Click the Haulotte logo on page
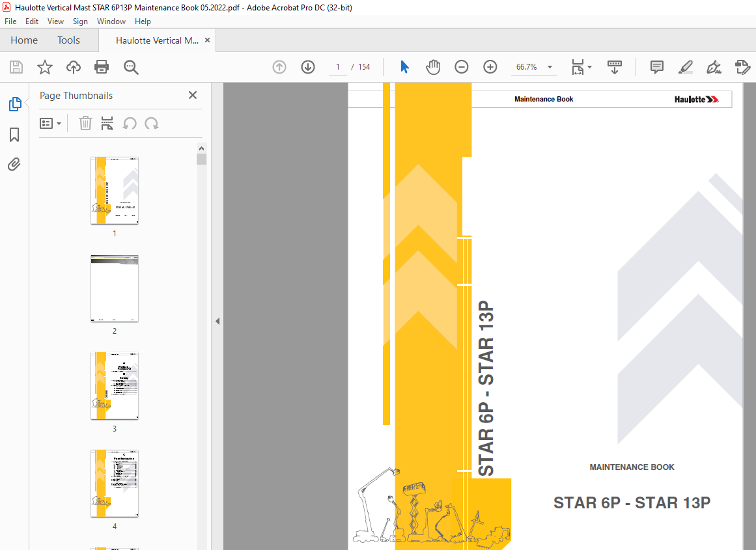Viewport: 756px width, 550px height. click(697, 100)
